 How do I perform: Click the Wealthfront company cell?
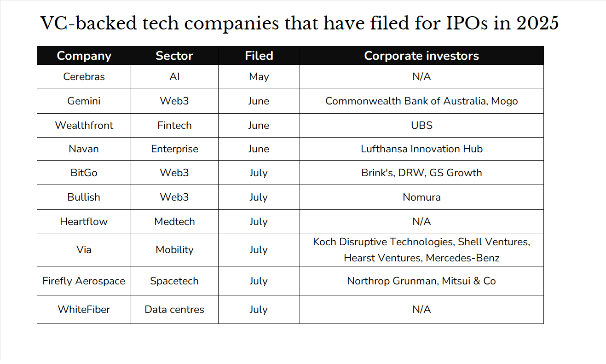point(84,125)
